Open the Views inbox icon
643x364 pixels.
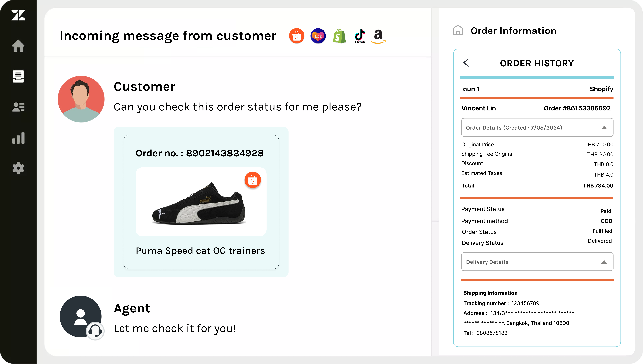[18, 76]
